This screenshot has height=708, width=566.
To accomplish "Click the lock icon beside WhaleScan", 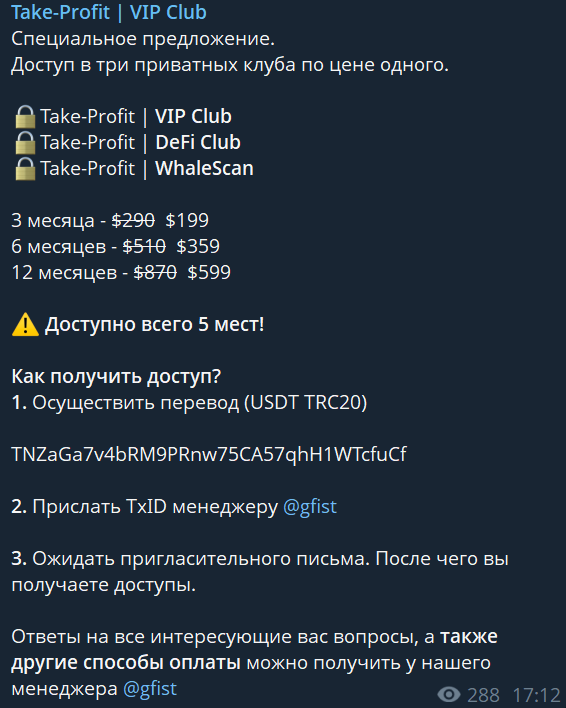I will click(x=25, y=169).
